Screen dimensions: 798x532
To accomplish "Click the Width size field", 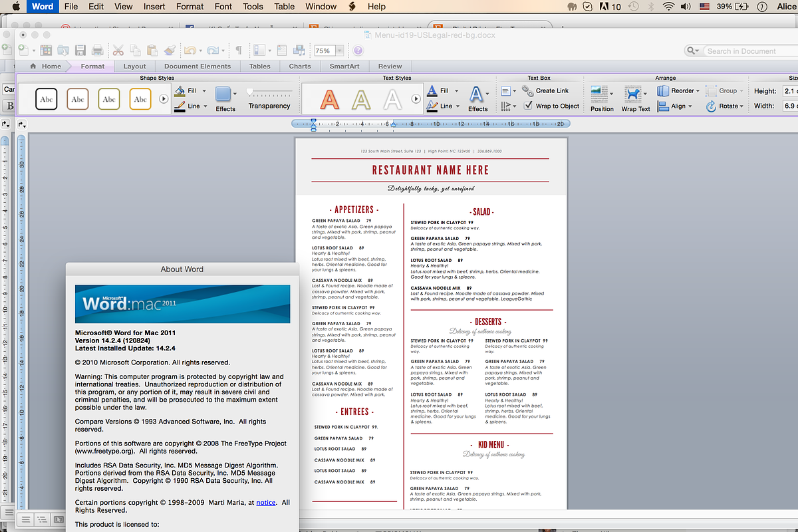I will [x=790, y=106].
